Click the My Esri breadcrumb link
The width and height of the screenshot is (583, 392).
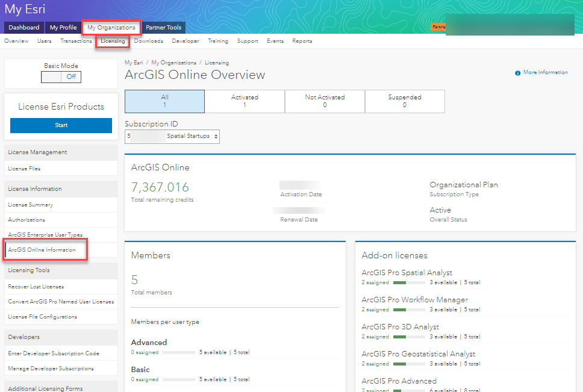tap(134, 63)
